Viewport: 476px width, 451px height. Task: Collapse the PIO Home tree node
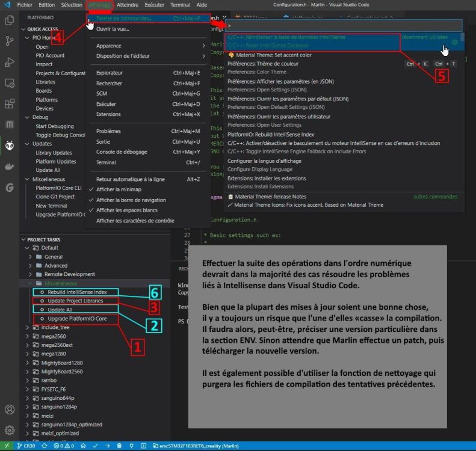point(27,38)
